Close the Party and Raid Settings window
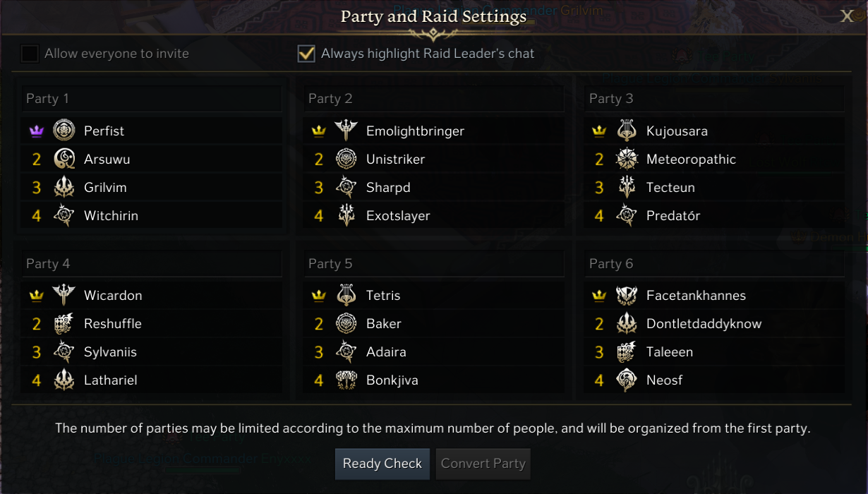Viewport: 868px width, 494px height. (x=847, y=16)
